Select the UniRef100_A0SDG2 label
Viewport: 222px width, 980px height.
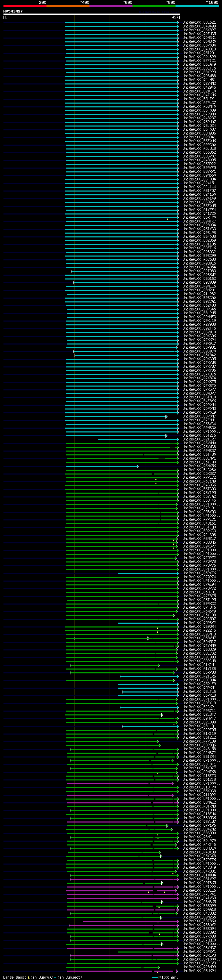[x=199, y=252]
